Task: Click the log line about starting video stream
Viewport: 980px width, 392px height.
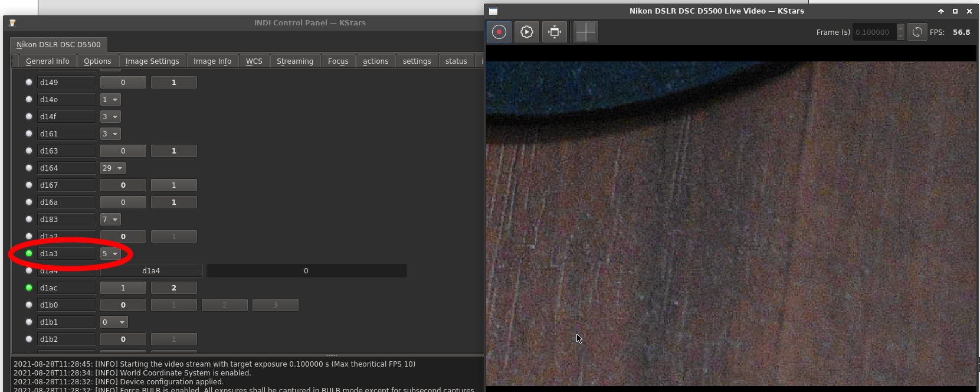Action: (x=214, y=364)
